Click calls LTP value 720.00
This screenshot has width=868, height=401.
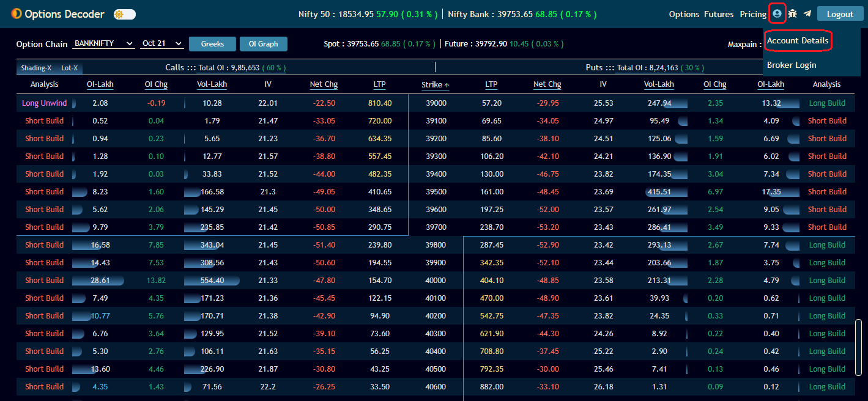379,121
